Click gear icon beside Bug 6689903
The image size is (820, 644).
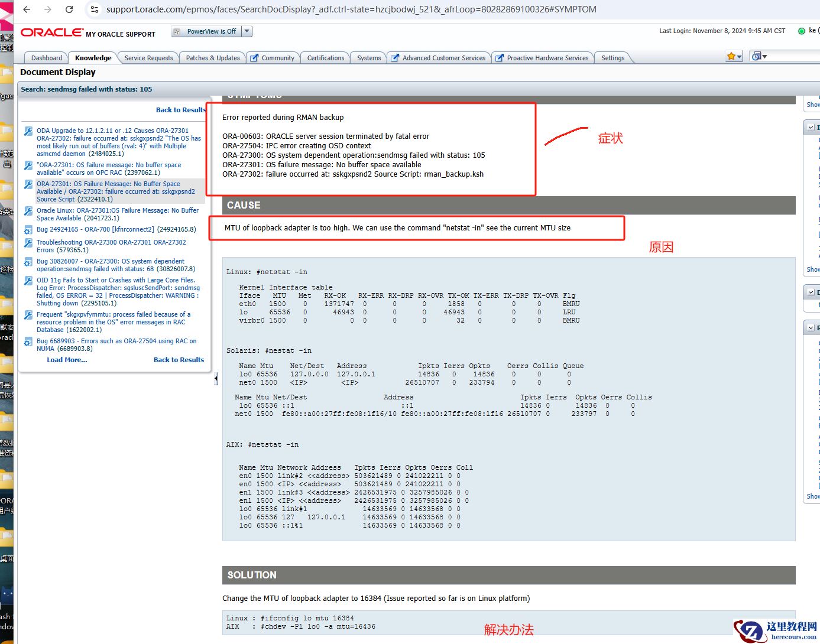pos(28,341)
